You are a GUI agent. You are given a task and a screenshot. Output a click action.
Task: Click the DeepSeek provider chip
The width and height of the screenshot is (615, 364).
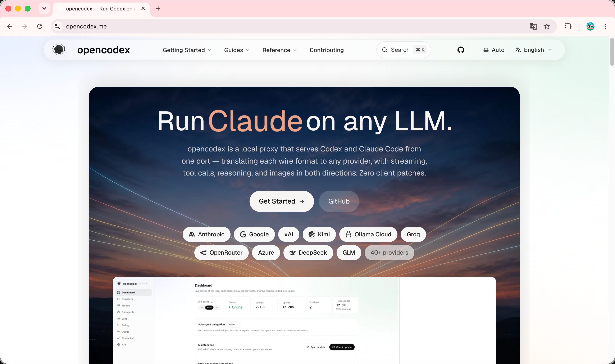coord(308,253)
